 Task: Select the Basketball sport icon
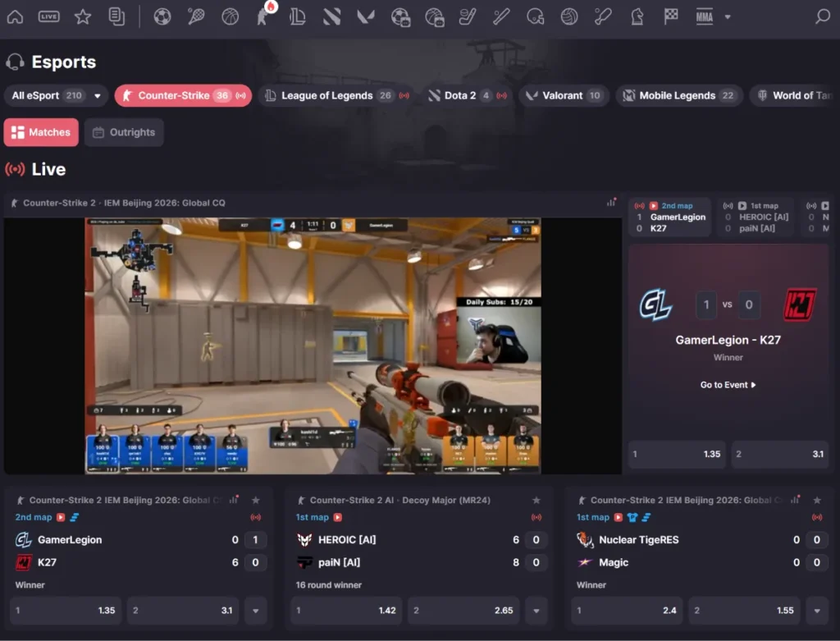pos(231,16)
